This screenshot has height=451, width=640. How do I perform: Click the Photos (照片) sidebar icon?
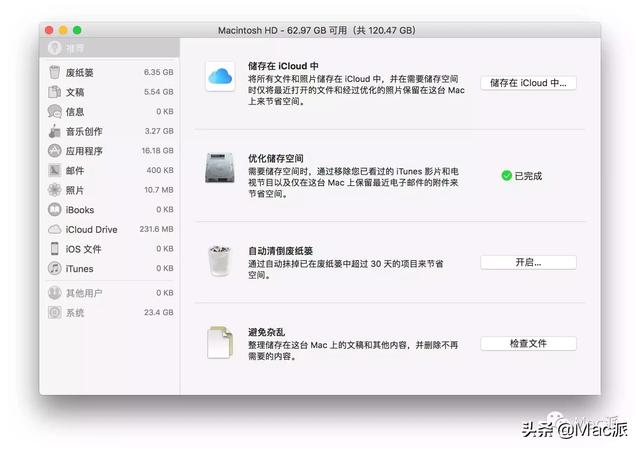pyautogui.click(x=54, y=190)
